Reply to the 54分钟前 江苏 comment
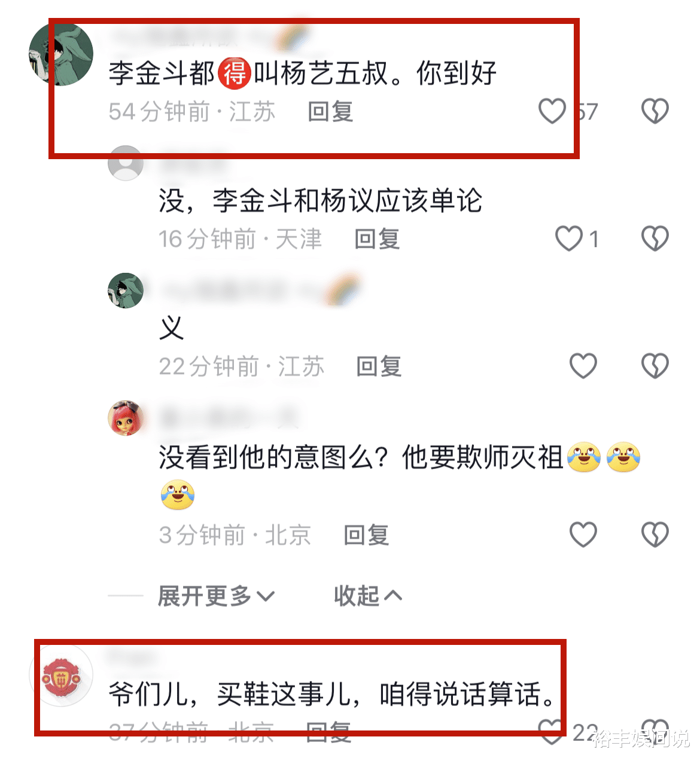The image size is (700, 761). (x=330, y=112)
